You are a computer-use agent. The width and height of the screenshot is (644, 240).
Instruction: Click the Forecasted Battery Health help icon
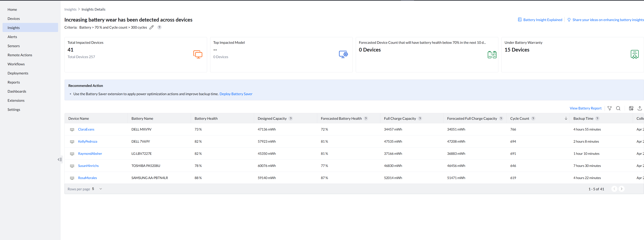[366, 119]
